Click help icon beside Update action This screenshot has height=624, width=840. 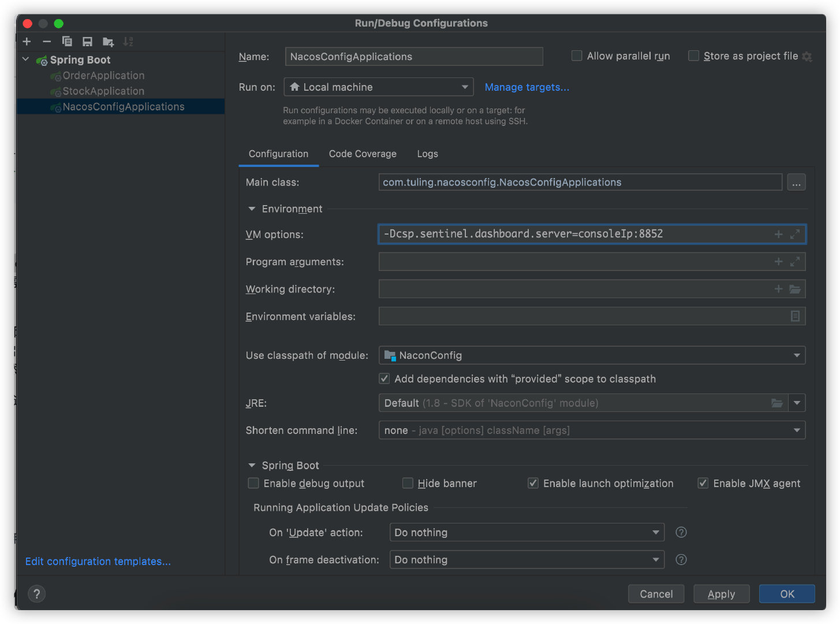pos(681,532)
